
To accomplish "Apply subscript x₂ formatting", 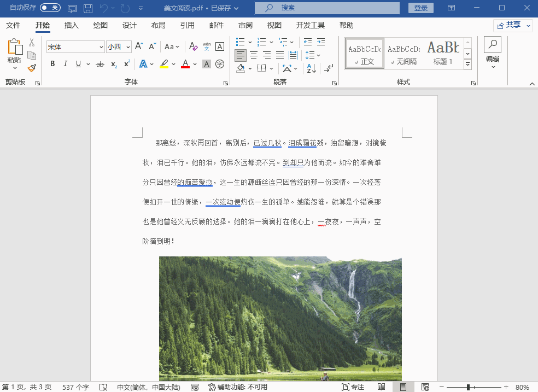I will (x=114, y=64).
